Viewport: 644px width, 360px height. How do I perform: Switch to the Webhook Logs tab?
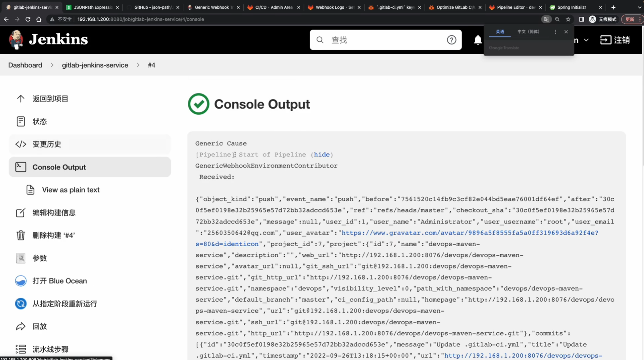[x=334, y=7]
